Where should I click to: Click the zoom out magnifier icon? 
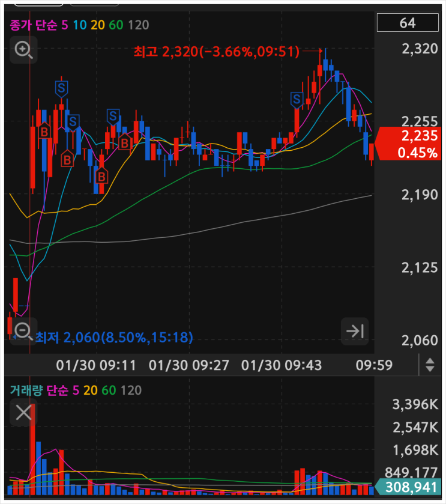(23, 331)
